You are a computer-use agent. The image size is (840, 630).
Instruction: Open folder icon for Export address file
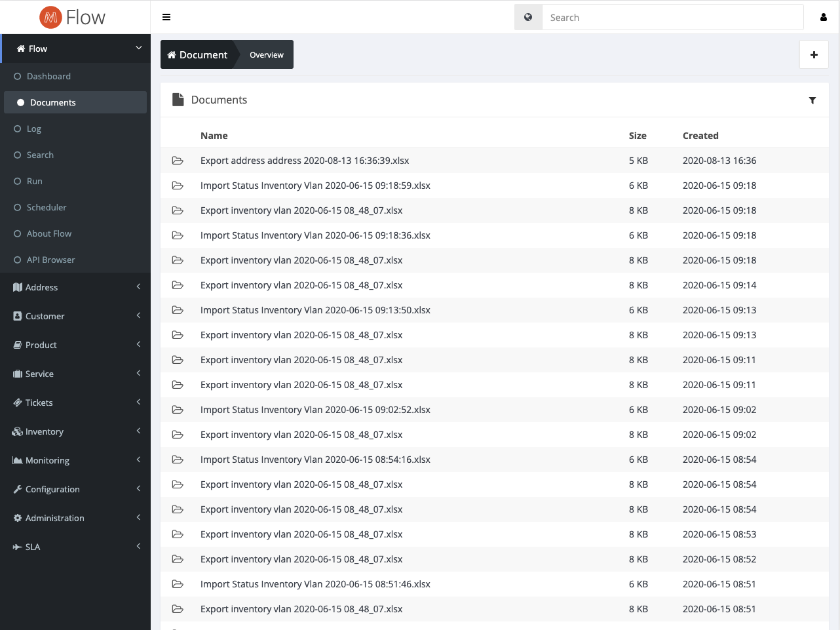pos(178,161)
